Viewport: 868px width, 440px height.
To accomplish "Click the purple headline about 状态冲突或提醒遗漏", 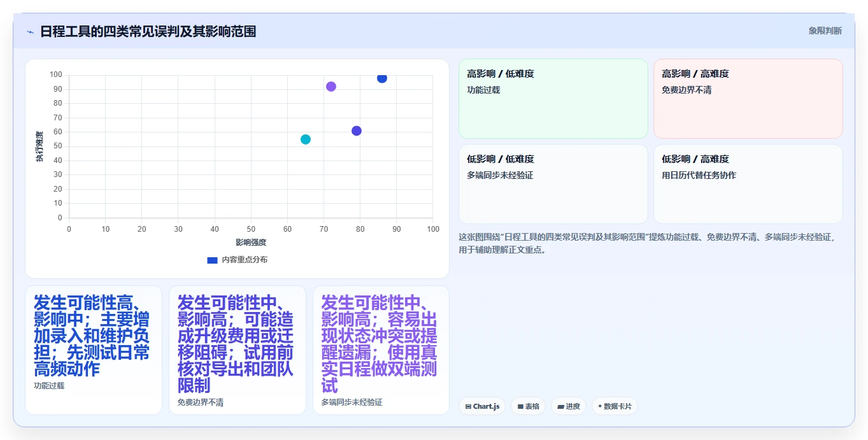I will pos(380,344).
